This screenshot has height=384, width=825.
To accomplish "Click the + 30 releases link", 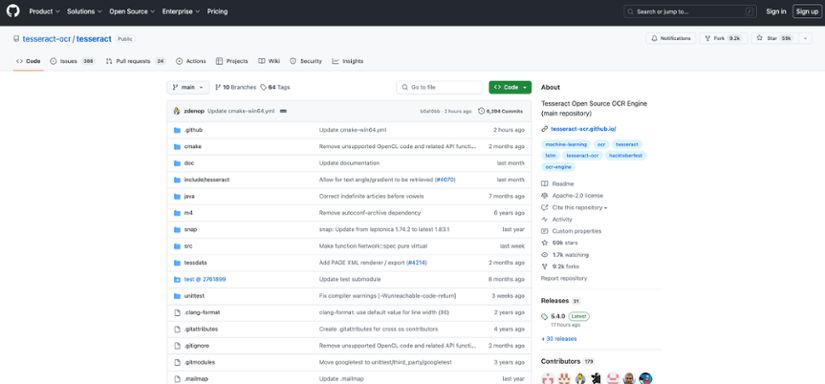I will pos(559,339).
